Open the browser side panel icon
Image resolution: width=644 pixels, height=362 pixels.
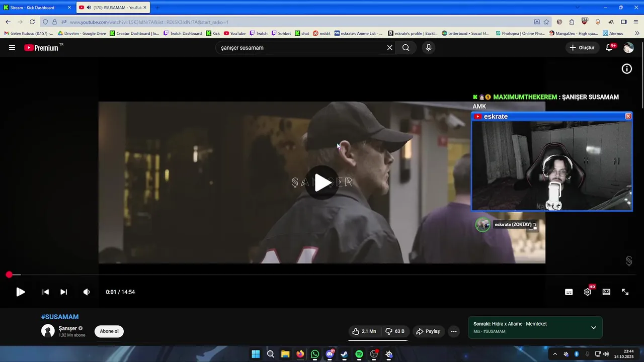(x=623, y=22)
